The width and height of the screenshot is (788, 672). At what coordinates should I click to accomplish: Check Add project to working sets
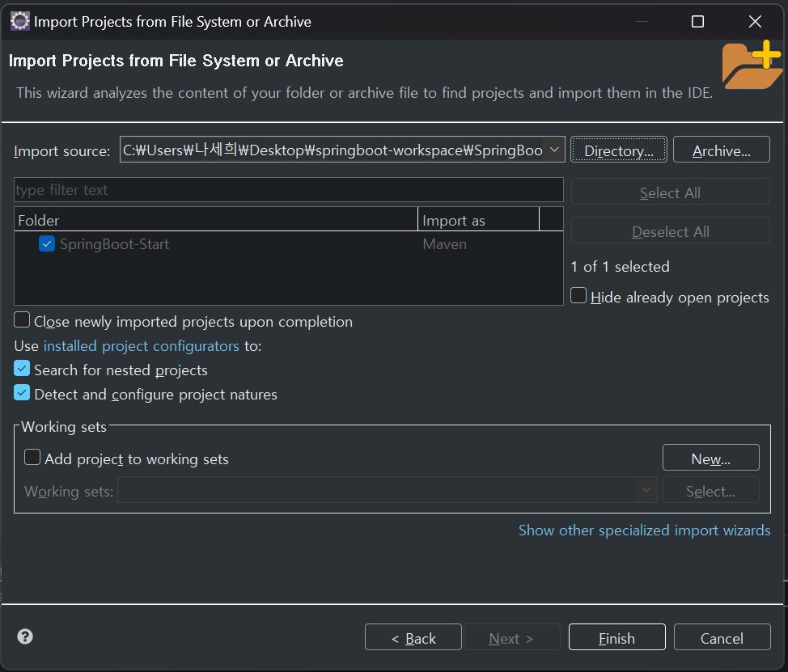[32, 457]
